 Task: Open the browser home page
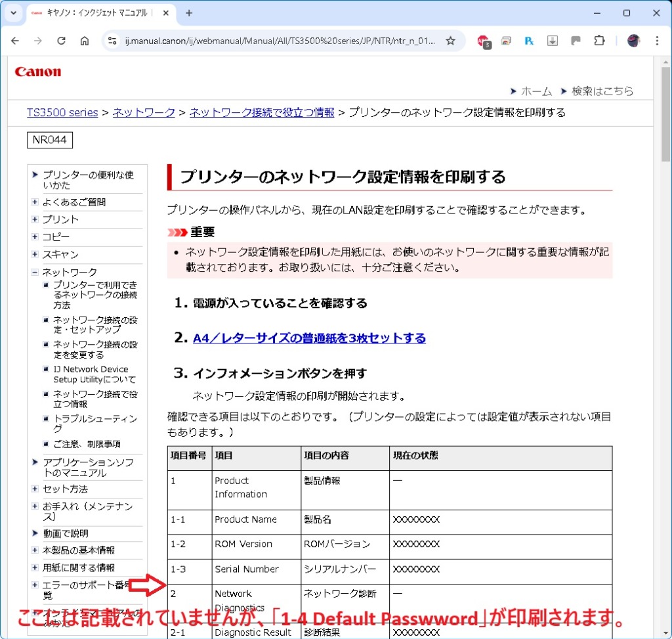85,41
